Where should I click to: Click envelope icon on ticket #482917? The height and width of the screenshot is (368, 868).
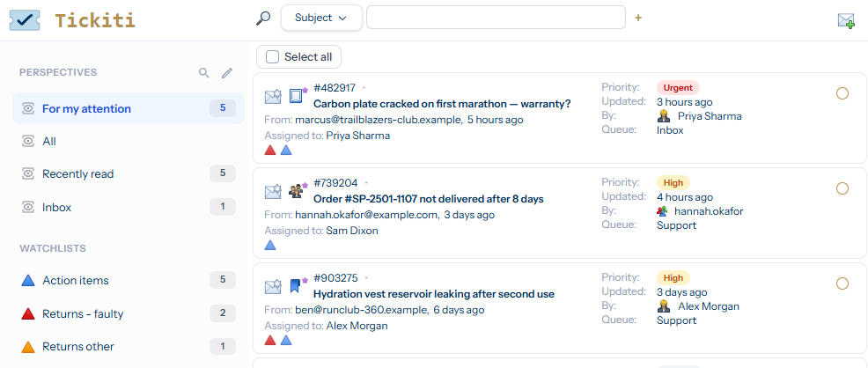tap(273, 97)
